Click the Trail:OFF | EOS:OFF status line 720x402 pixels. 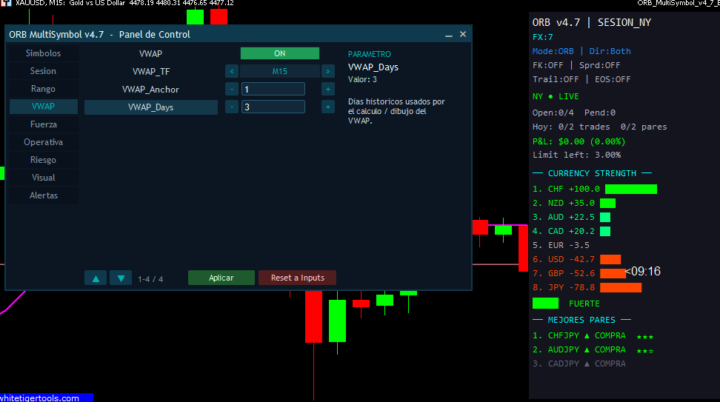click(581, 79)
